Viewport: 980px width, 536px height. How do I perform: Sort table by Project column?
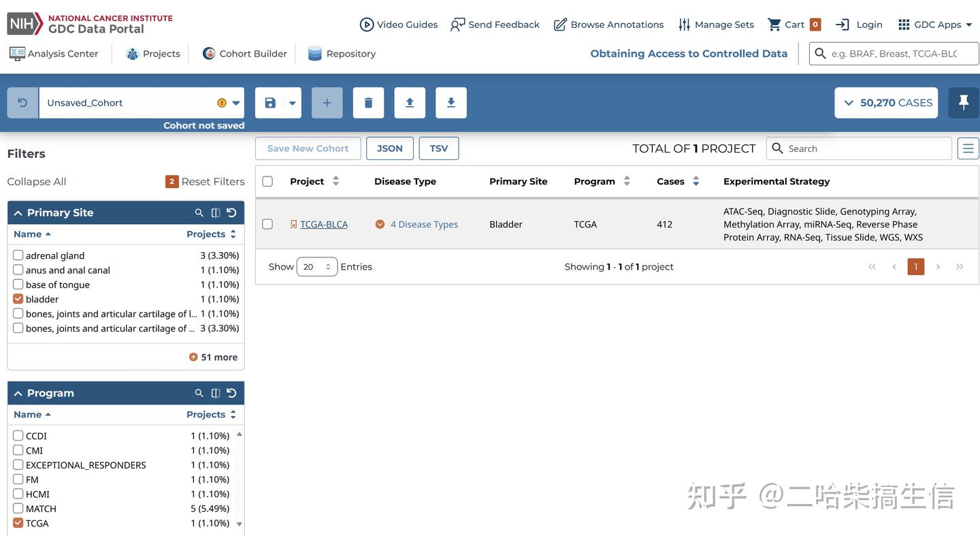tap(336, 181)
